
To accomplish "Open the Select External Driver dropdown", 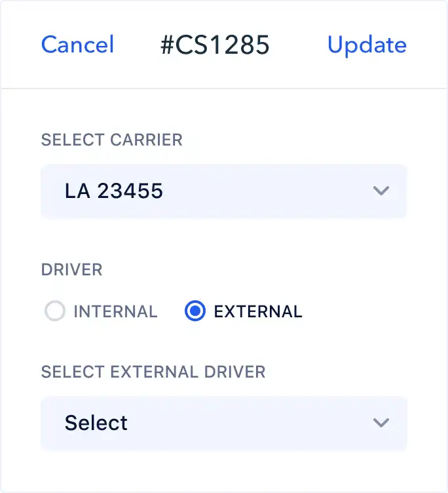I will [x=223, y=423].
